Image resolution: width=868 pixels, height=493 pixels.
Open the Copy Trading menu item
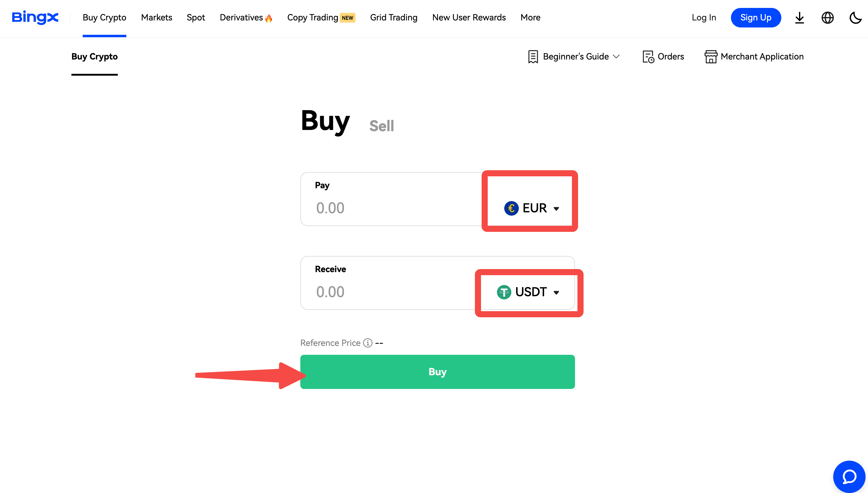click(x=312, y=18)
